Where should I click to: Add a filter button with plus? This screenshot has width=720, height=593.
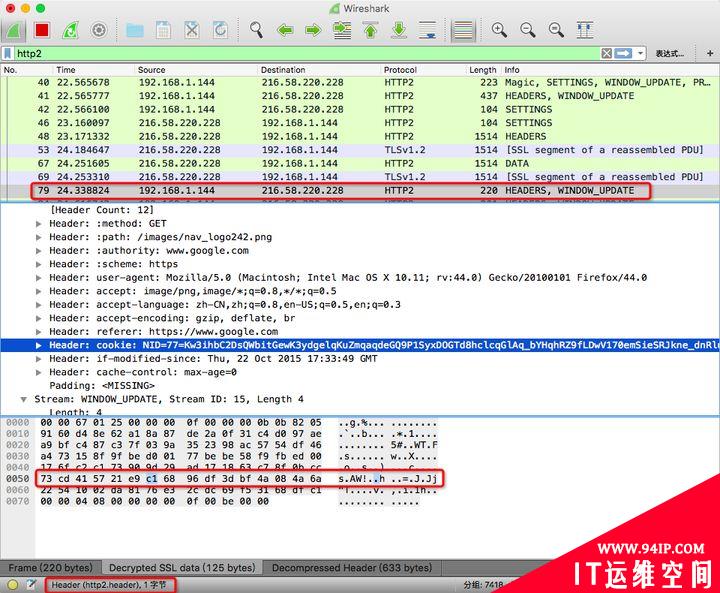click(x=710, y=54)
